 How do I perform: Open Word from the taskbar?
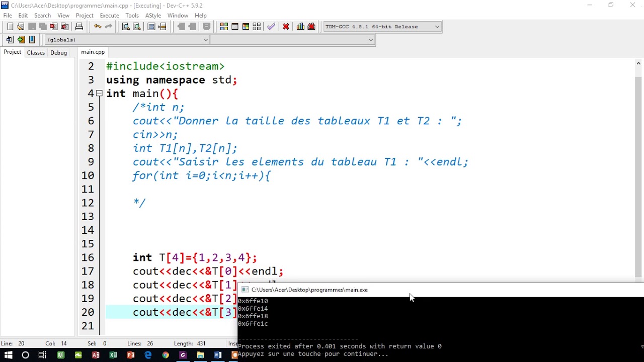click(x=218, y=355)
